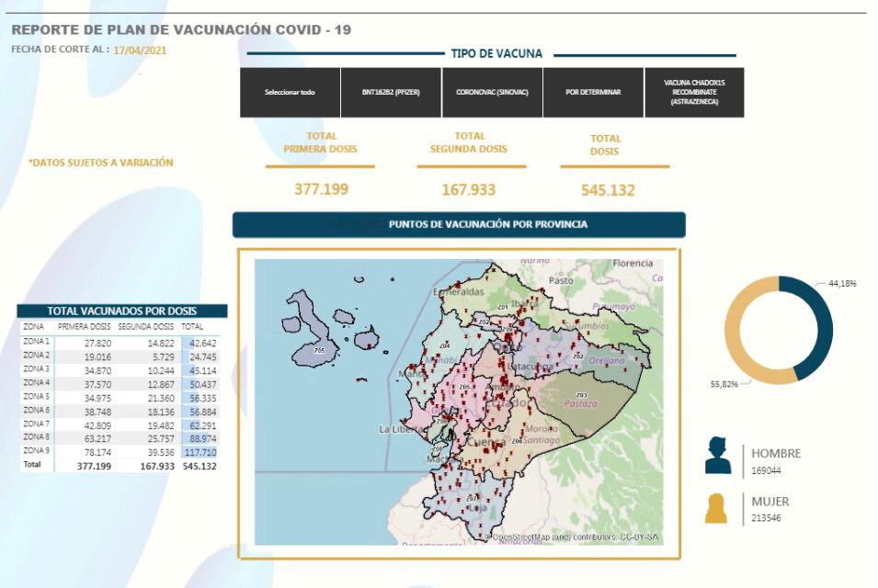The height and width of the screenshot is (588, 878).
Task: Click the Total segunda dosis card 167.933
Action: [x=469, y=189]
